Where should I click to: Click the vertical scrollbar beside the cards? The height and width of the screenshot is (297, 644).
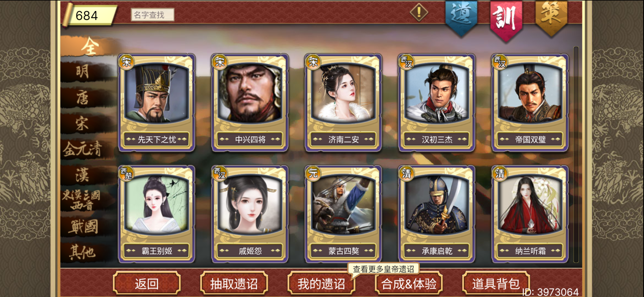point(576,155)
